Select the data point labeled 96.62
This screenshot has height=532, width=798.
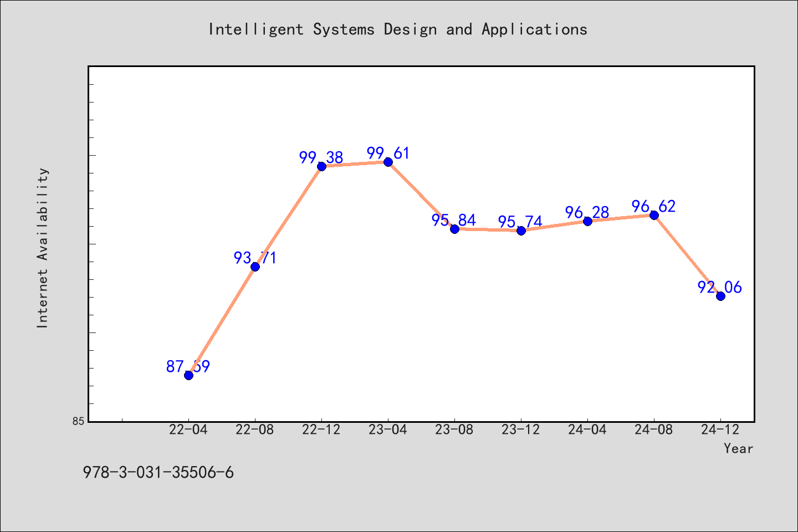point(654,215)
